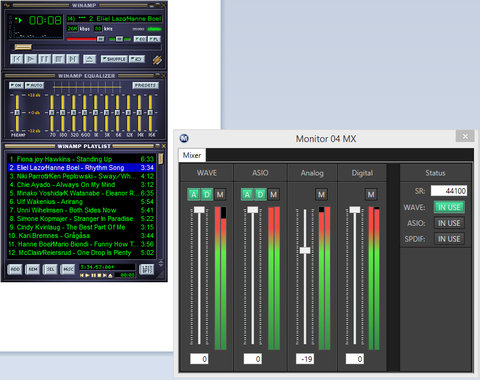Open playlist ADD menu button
Viewport: 480px width, 380px height.
[15, 269]
